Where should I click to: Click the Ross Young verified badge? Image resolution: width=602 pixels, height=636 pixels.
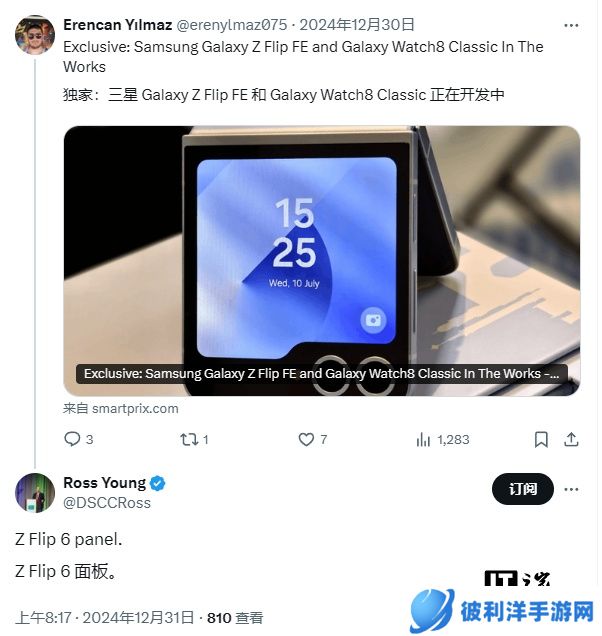pyautogui.click(x=157, y=483)
